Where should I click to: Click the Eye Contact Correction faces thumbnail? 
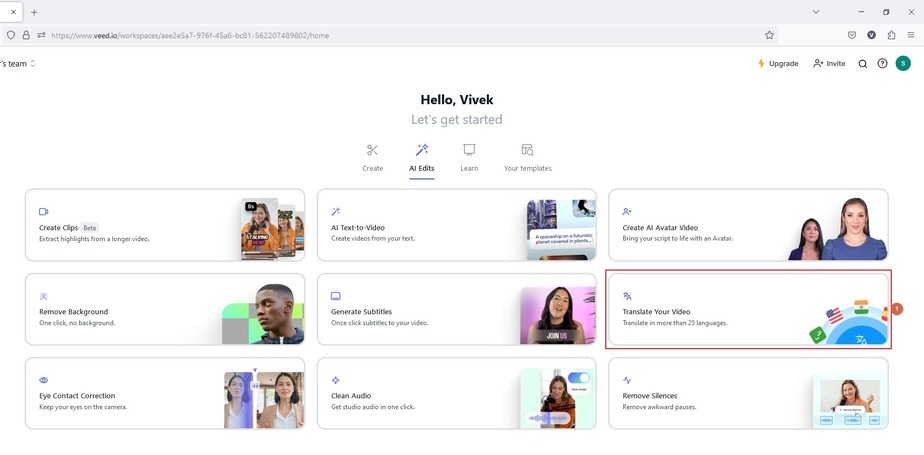coord(264,400)
